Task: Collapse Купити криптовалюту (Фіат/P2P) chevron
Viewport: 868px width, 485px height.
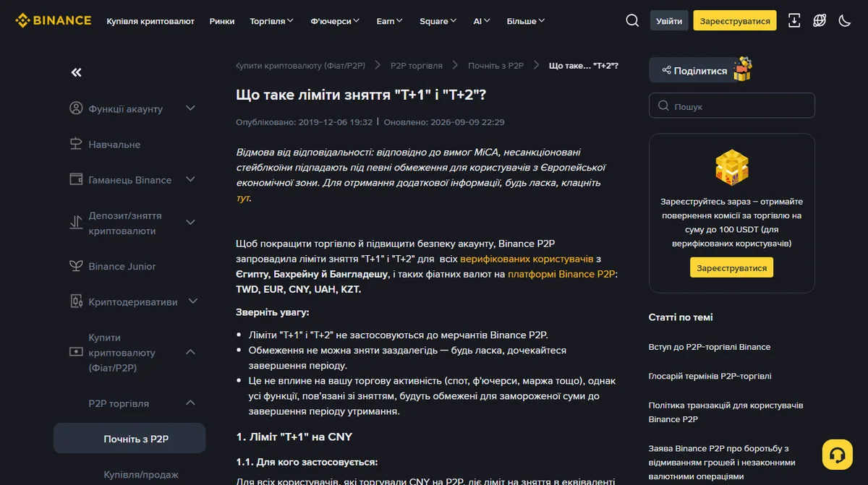Action: [x=191, y=352]
